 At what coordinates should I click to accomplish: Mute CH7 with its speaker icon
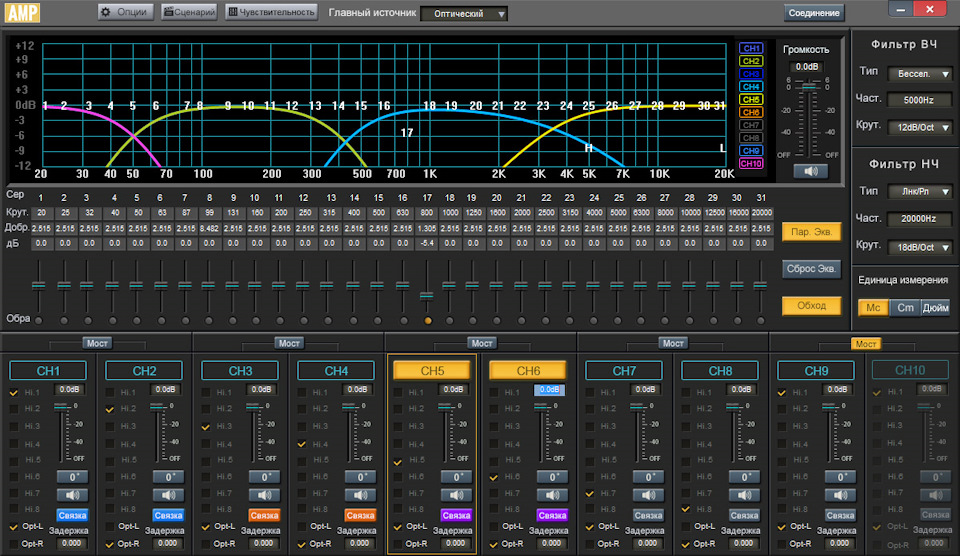click(648, 495)
